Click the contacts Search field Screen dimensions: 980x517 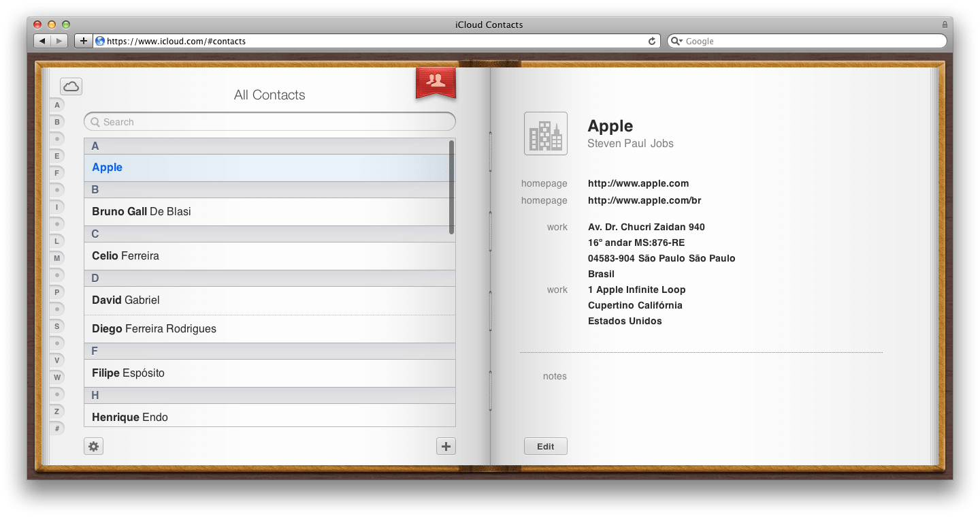tap(269, 122)
